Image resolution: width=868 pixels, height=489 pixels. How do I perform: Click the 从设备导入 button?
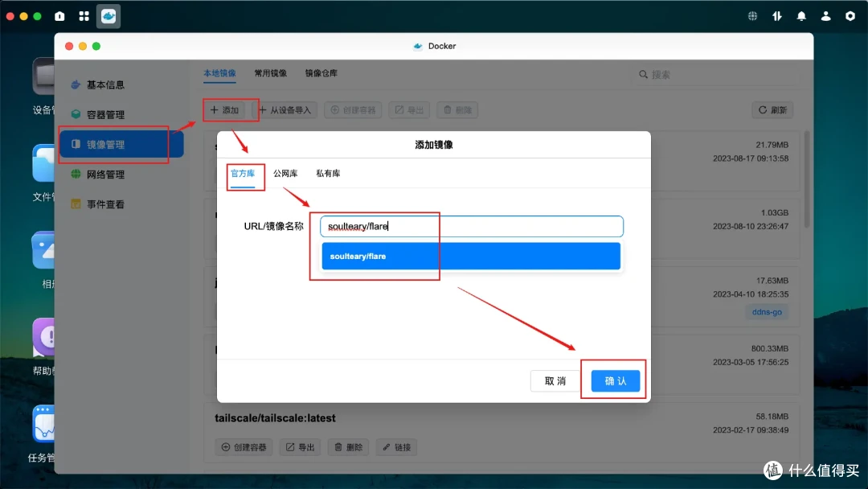pos(285,109)
